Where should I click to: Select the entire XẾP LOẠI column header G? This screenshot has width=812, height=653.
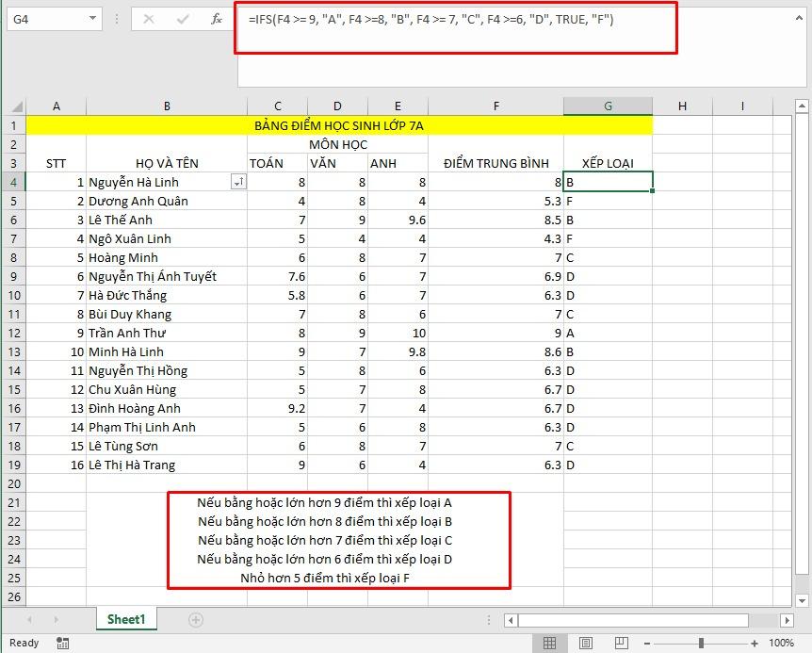[x=608, y=106]
